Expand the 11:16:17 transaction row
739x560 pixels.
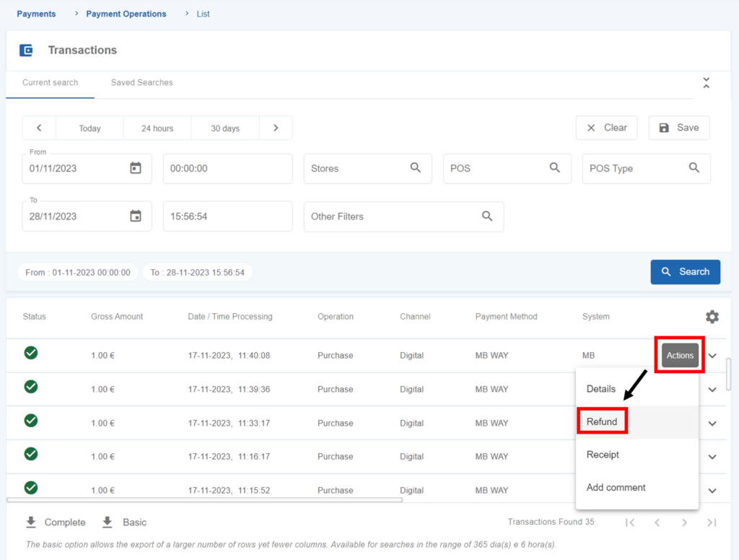(x=712, y=457)
